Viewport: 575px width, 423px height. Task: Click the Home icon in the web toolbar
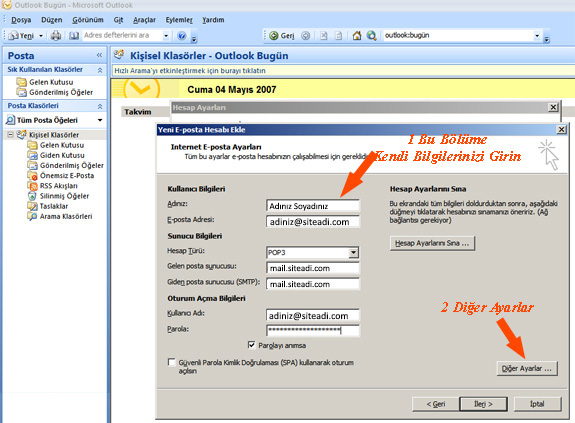[356, 36]
